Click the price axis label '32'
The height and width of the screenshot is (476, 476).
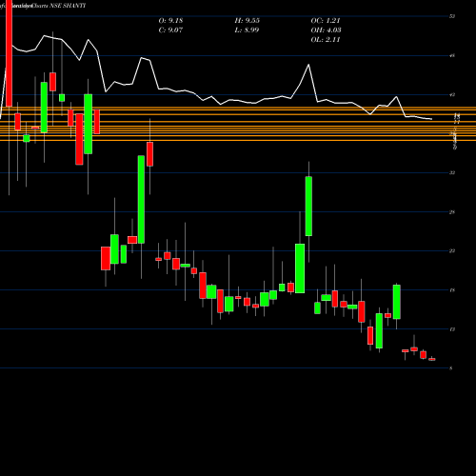tap(452, 172)
